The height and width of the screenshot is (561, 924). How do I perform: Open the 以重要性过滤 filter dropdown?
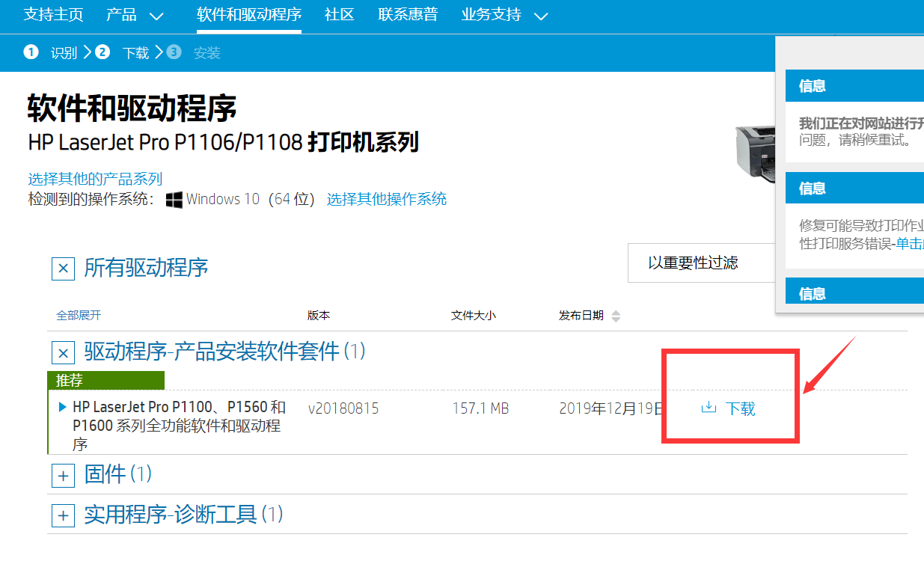(x=702, y=263)
